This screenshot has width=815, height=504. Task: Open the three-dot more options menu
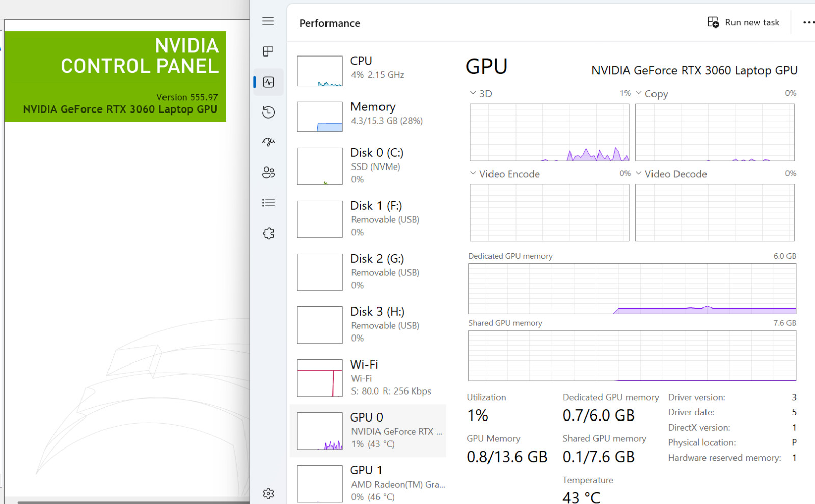(808, 22)
